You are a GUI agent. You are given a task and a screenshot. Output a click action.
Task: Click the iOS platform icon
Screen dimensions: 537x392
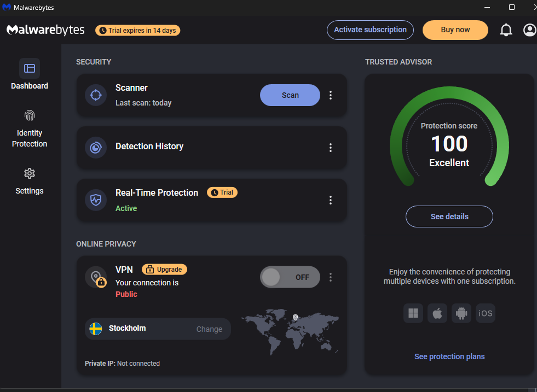[486, 313]
